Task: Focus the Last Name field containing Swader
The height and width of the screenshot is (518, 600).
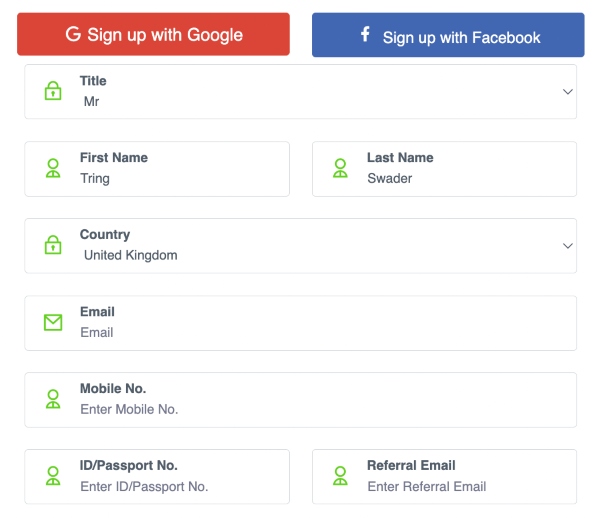Action: point(444,169)
